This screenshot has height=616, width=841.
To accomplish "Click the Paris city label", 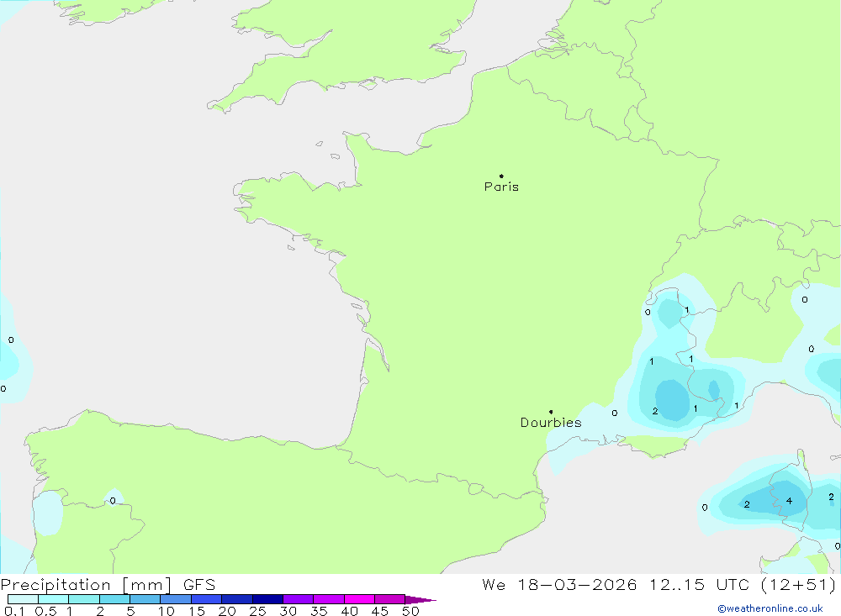I will (x=501, y=187).
